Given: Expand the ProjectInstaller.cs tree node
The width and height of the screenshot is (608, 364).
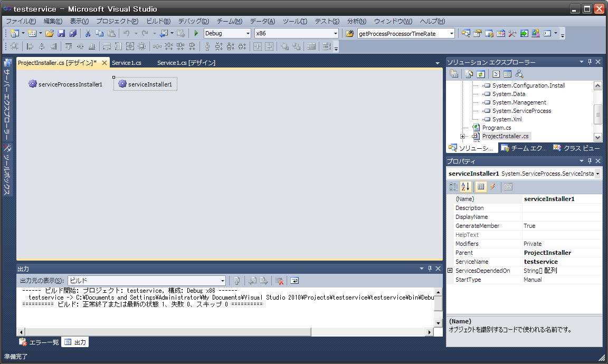Looking at the screenshot, I should pyautogui.click(x=462, y=137).
